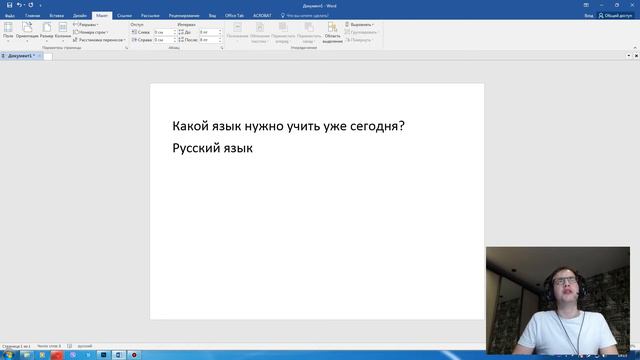This screenshot has width=640, height=360.
Task: Open the Колонки (Columns) button
Action: [62, 32]
